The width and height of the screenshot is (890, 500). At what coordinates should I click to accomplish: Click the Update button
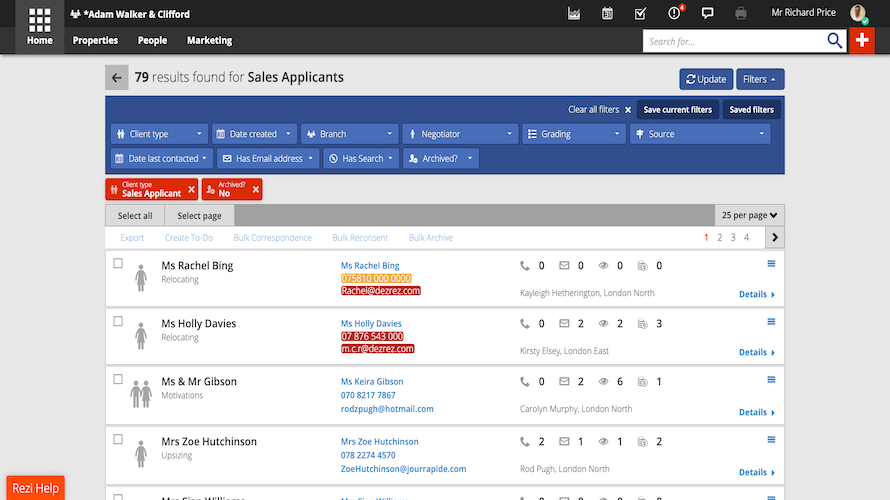coord(706,79)
